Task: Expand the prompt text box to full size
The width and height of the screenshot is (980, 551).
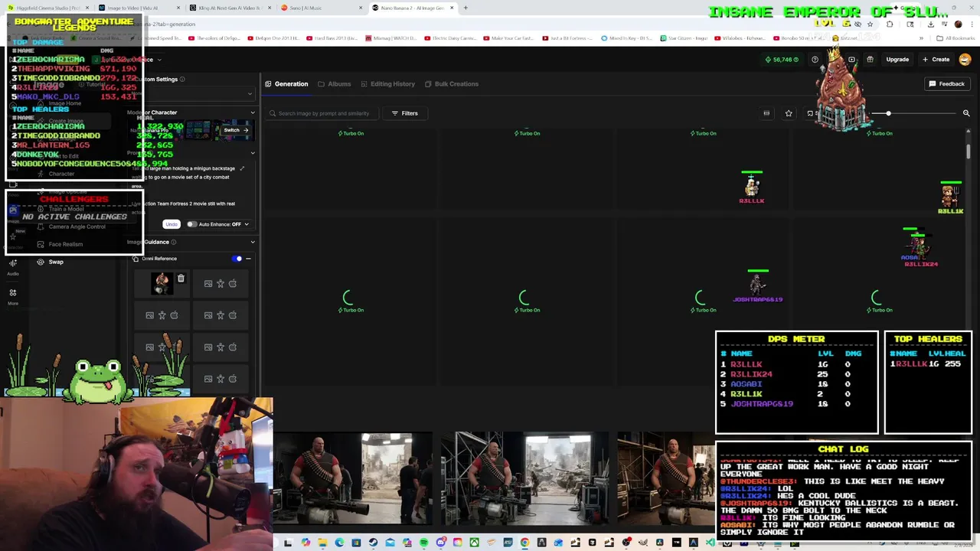Action: (x=242, y=168)
